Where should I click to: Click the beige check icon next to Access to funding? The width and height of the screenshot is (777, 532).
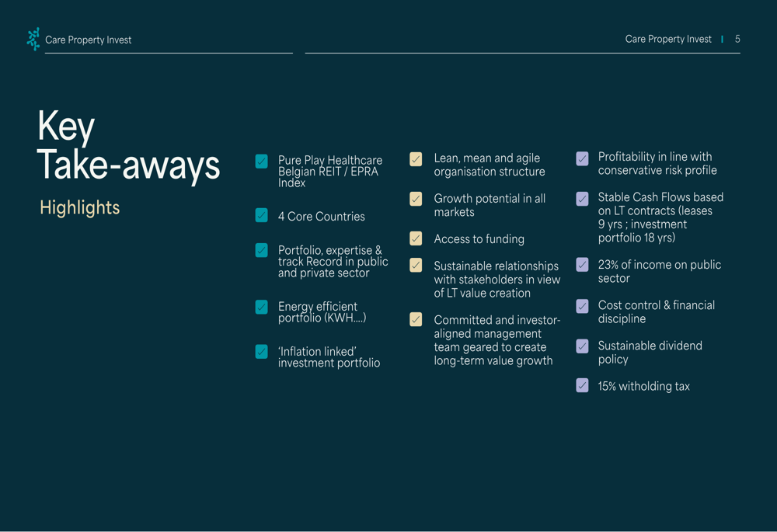[x=416, y=238]
